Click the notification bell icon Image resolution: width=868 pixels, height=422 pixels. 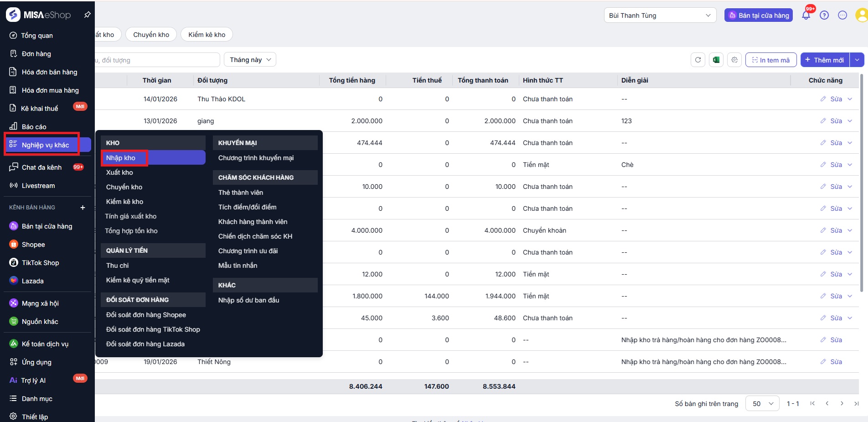806,16
